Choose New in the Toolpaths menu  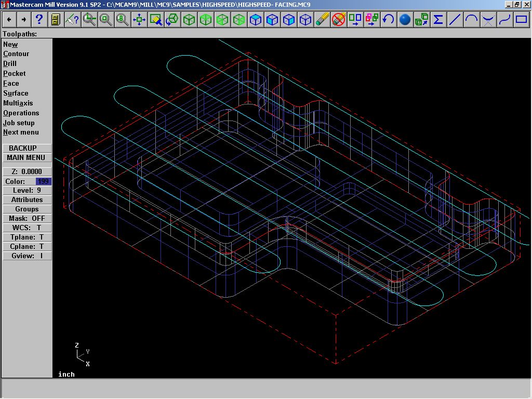pyautogui.click(x=10, y=45)
